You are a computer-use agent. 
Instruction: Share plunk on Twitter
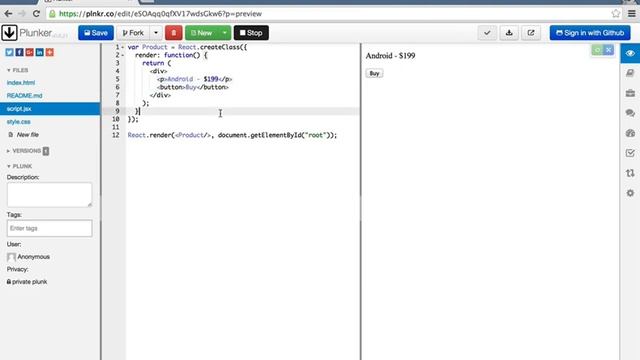pos(9,52)
